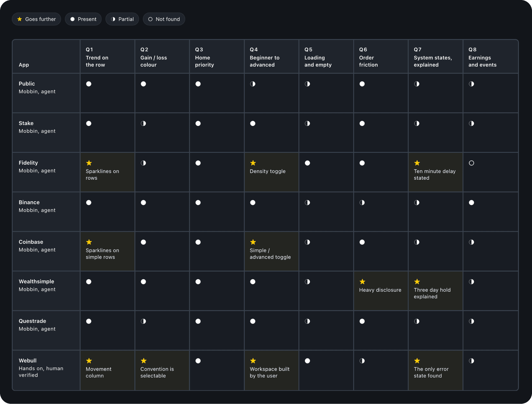Viewport: 532px width, 404px height.
Task: Click 'Three day hold explained' note
Action: tap(432, 293)
